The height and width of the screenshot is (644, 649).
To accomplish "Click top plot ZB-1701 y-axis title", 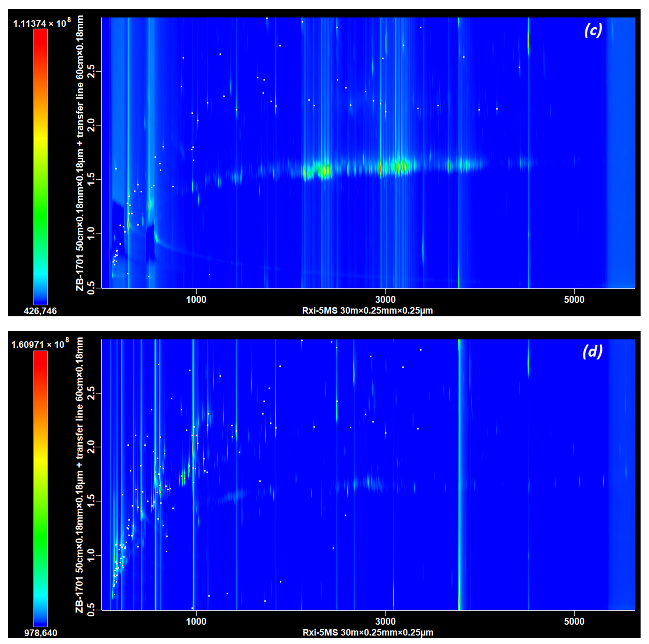I will [80, 153].
